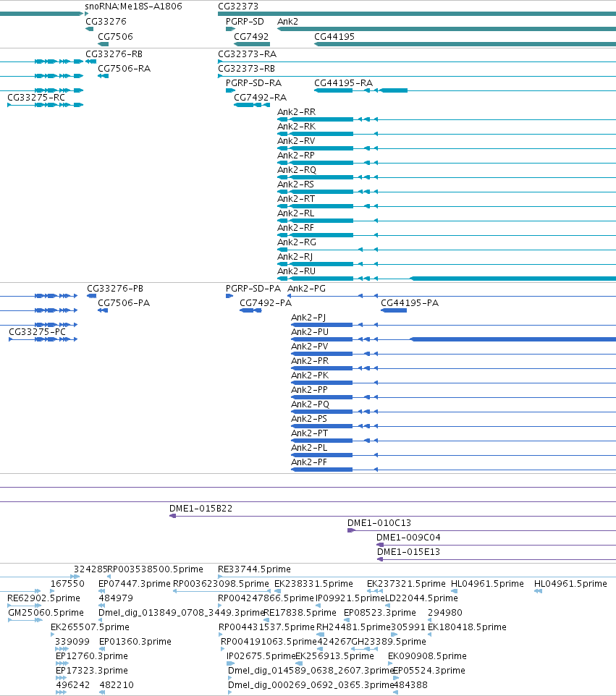Open the GM25060.5prime EST label
Image resolution: width=616 pixels, height=696 pixels.
(46, 613)
